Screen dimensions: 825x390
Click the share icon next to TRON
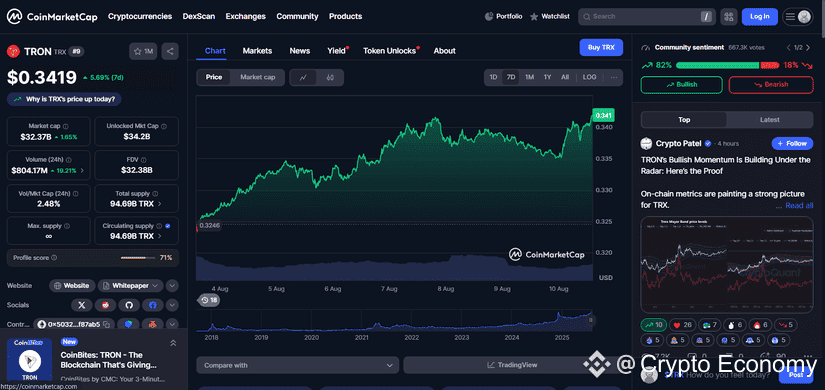point(170,51)
